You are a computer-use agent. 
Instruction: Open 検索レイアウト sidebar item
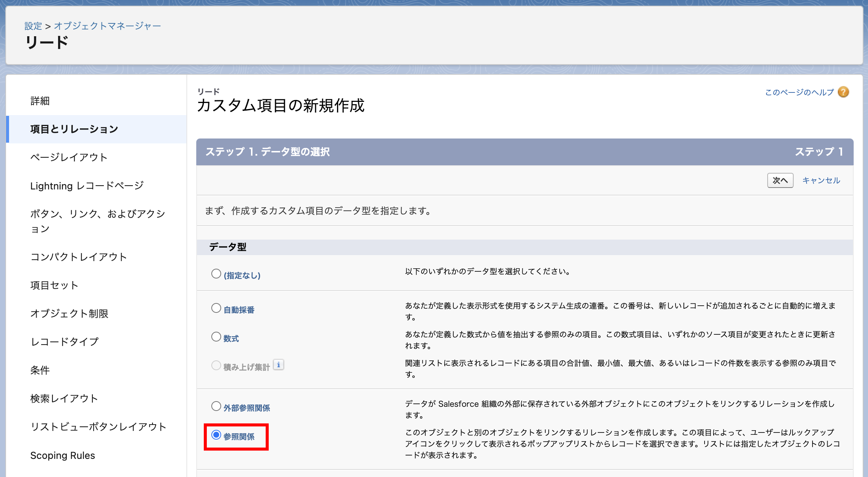tap(64, 399)
